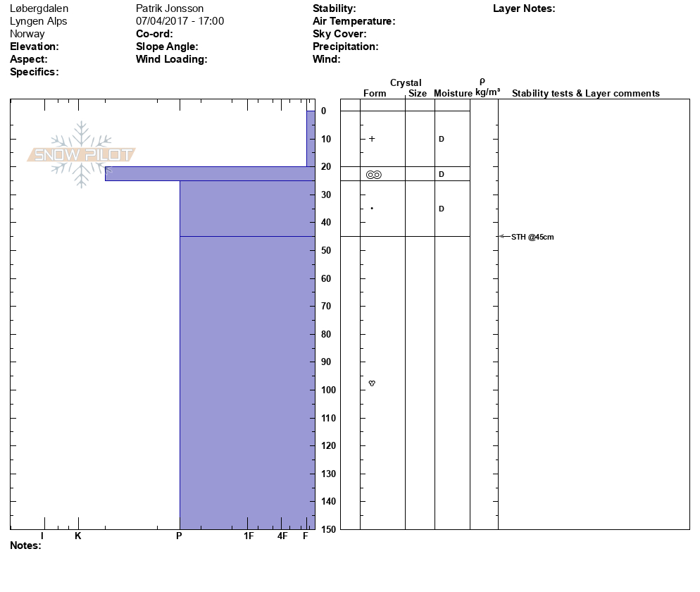
Task: Click the crystal symbol near 98 cm depth
Action: point(372,383)
